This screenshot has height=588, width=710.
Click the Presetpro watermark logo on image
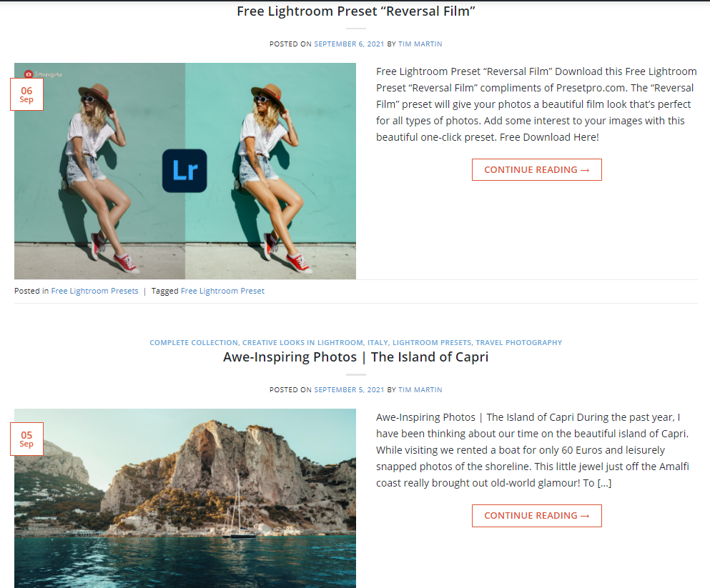(x=44, y=74)
